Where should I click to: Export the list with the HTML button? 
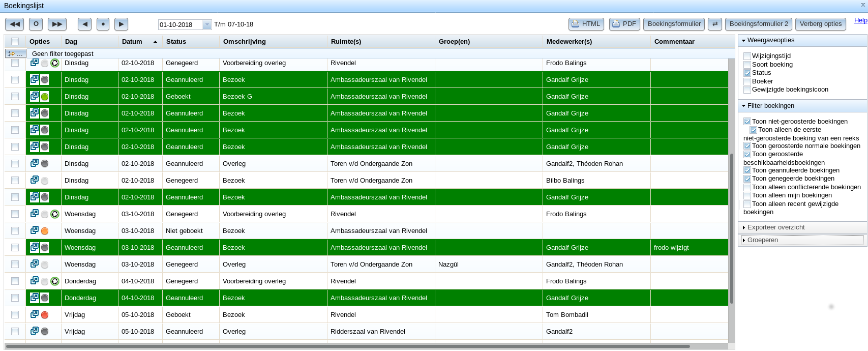pyautogui.click(x=586, y=24)
